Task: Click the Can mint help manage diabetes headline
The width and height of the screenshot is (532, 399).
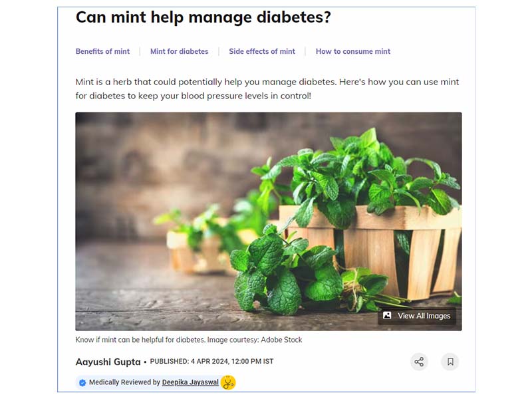Action: tap(203, 17)
